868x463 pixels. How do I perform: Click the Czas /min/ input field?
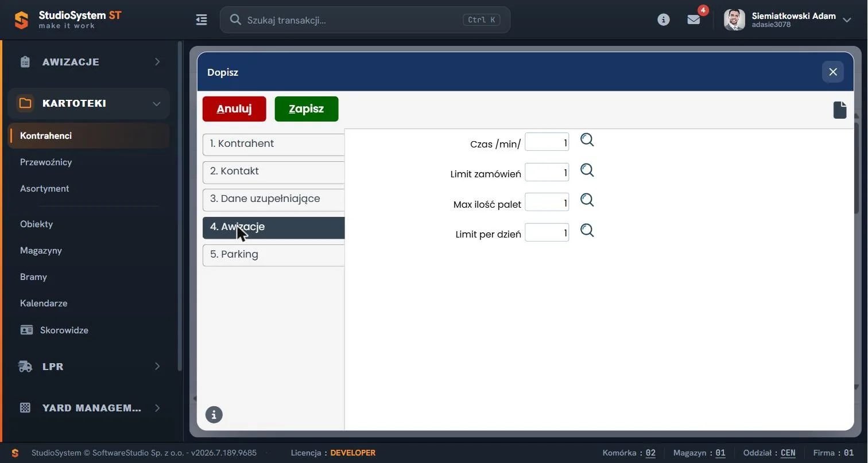click(x=547, y=142)
